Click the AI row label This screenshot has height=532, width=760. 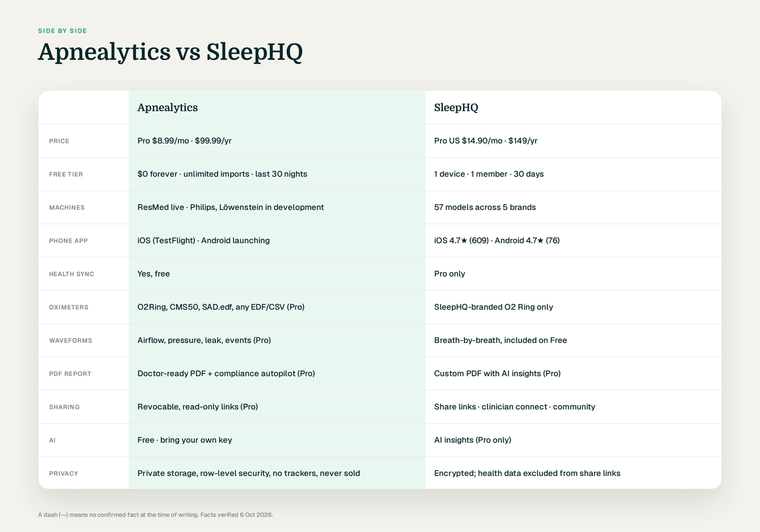click(52, 440)
